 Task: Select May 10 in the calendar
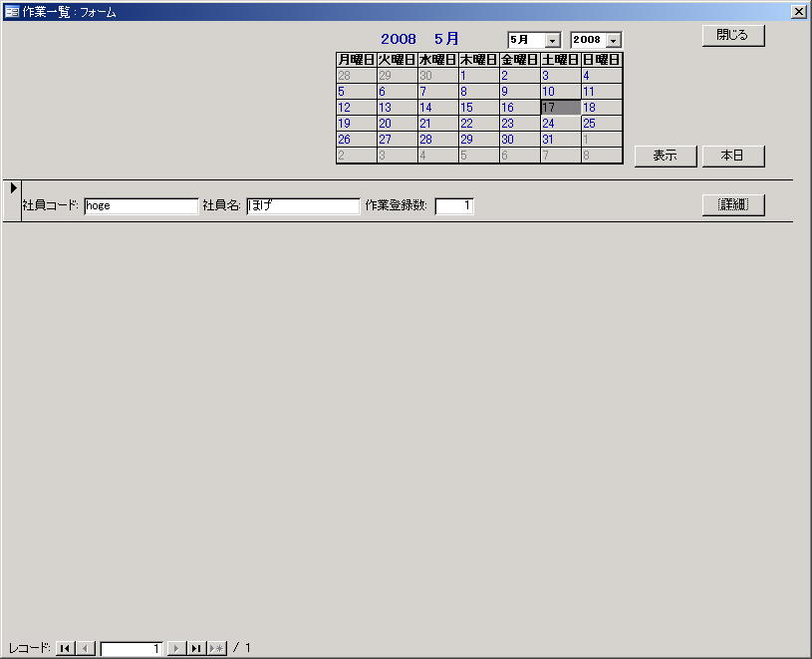click(x=561, y=92)
